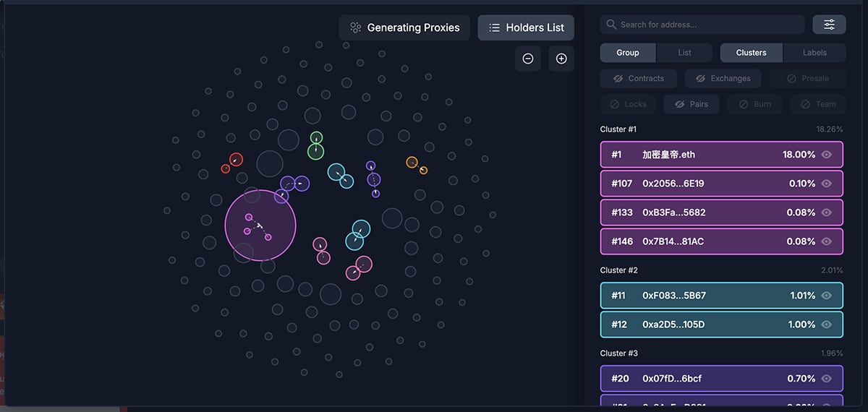Hide holder #107 using eye icon
This screenshot has height=412, width=868.
827,184
